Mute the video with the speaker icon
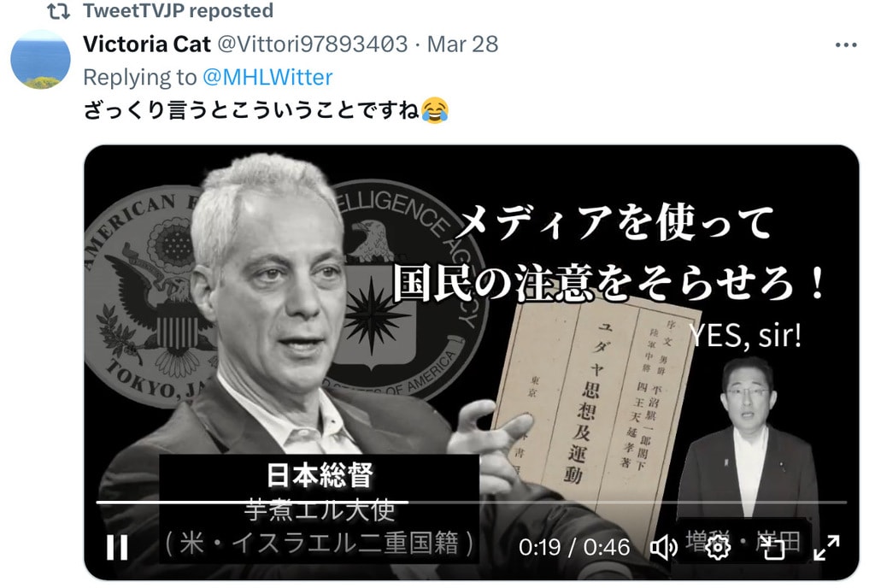Image resolution: width=875 pixels, height=588 pixels. pyautogui.click(x=663, y=547)
